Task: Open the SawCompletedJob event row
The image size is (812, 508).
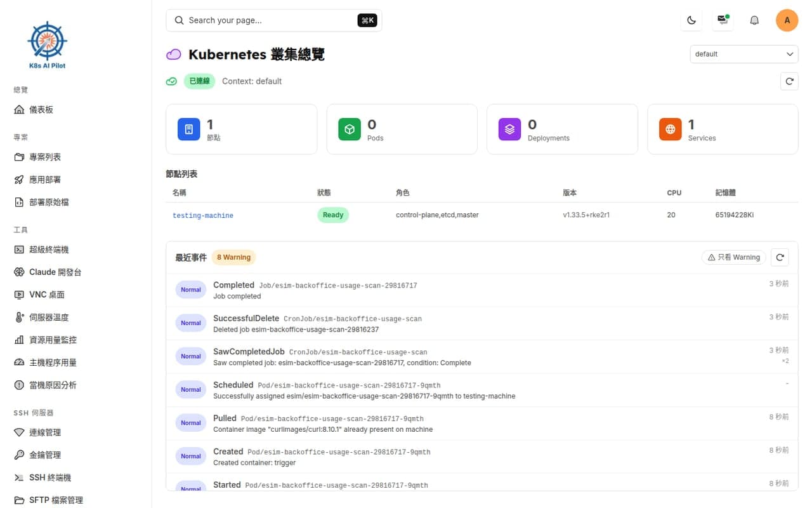Action: (x=482, y=357)
